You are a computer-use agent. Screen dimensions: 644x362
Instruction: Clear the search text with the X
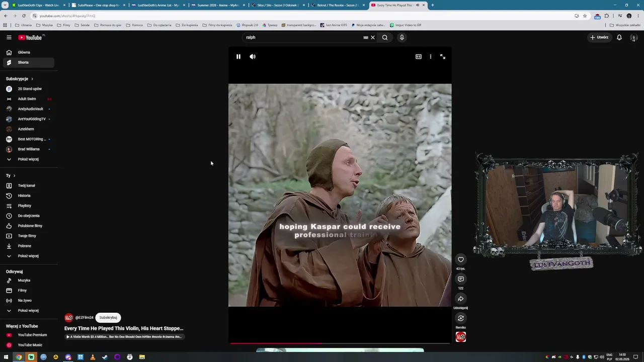tap(373, 37)
